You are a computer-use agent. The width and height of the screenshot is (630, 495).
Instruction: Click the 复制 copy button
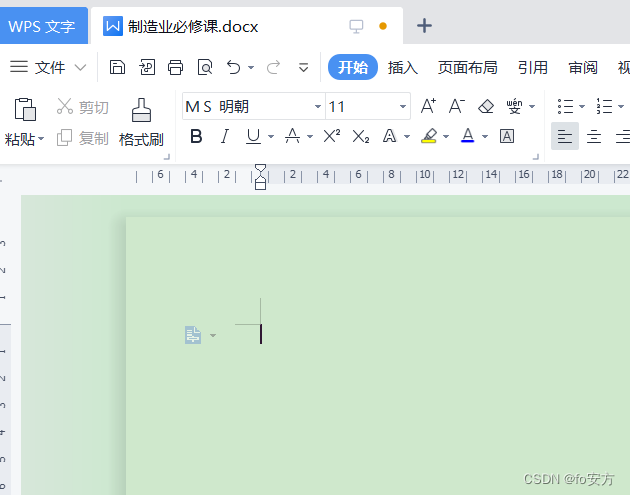(x=83, y=138)
